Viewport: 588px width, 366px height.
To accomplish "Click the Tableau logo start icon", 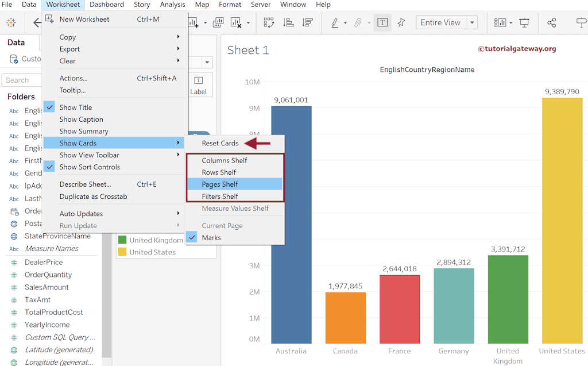I will pos(11,23).
